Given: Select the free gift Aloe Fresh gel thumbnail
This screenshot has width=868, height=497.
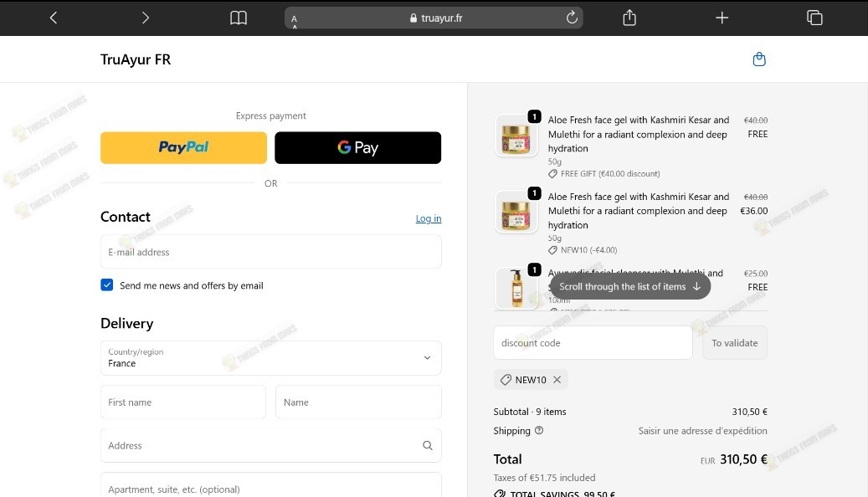Looking at the screenshot, I should (x=516, y=136).
